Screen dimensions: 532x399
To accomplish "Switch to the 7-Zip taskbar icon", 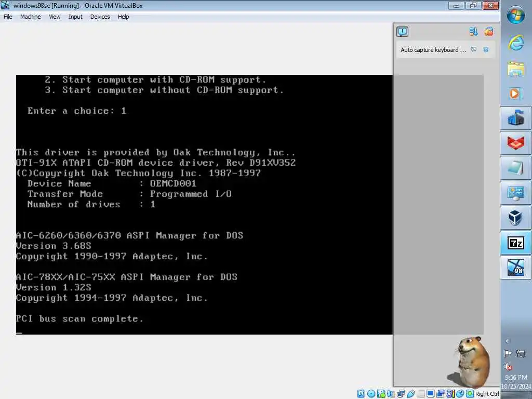I will 516,243.
